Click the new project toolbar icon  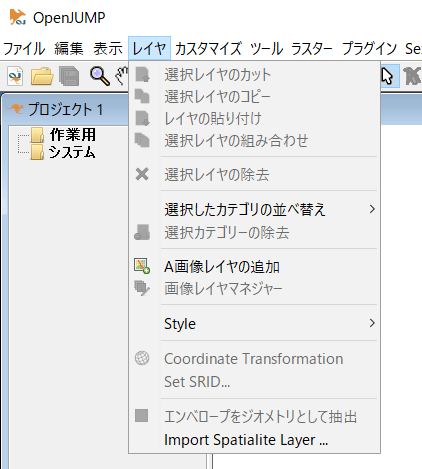tap(15, 76)
